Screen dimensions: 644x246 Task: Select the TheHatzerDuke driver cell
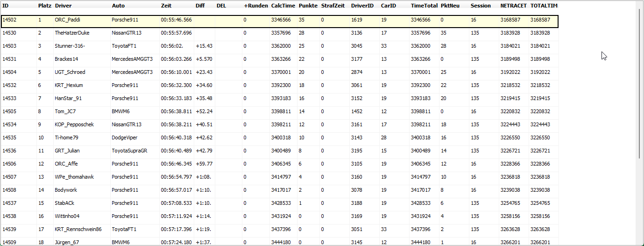(72, 33)
